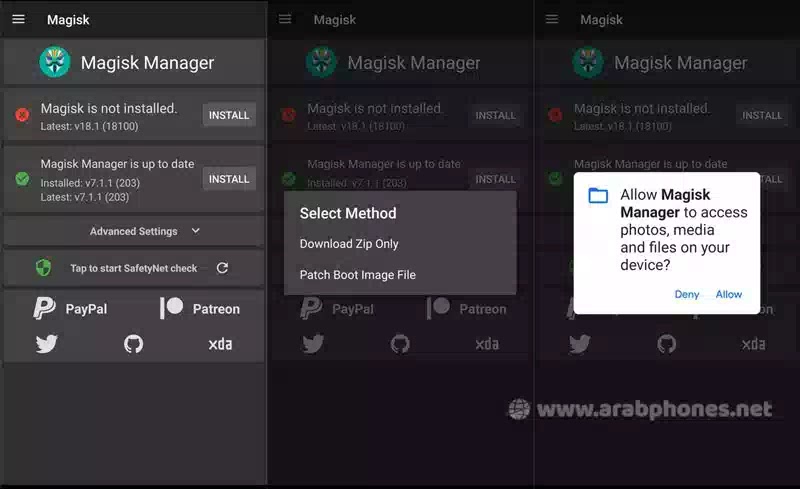This screenshot has height=489, width=800.
Task: Tap Magisk mask logo in right screen
Action: pos(588,62)
